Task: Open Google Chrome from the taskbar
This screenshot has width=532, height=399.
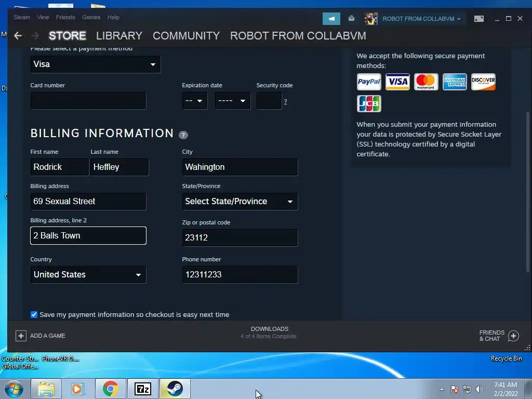Action: point(110,389)
